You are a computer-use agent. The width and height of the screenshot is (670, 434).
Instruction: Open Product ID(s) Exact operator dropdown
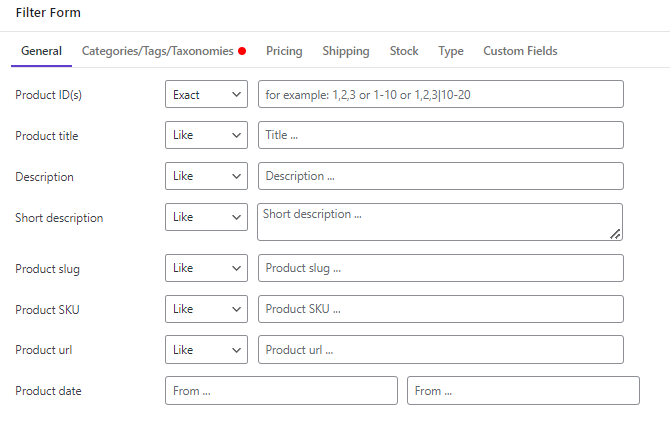click(206, 94)
